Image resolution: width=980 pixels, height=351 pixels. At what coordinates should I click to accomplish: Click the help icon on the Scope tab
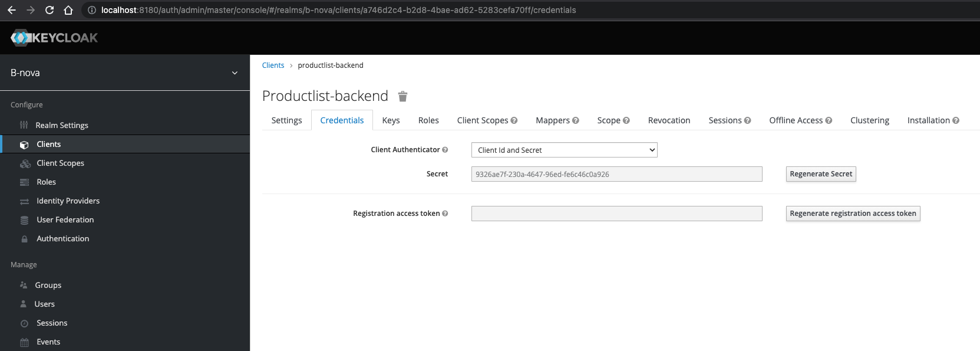626,120
